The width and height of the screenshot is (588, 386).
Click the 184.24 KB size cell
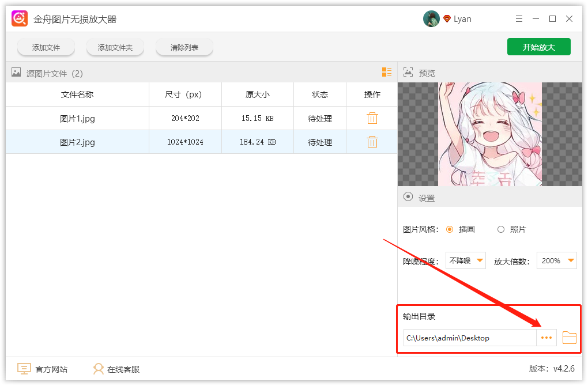click(x=258, y=142)
